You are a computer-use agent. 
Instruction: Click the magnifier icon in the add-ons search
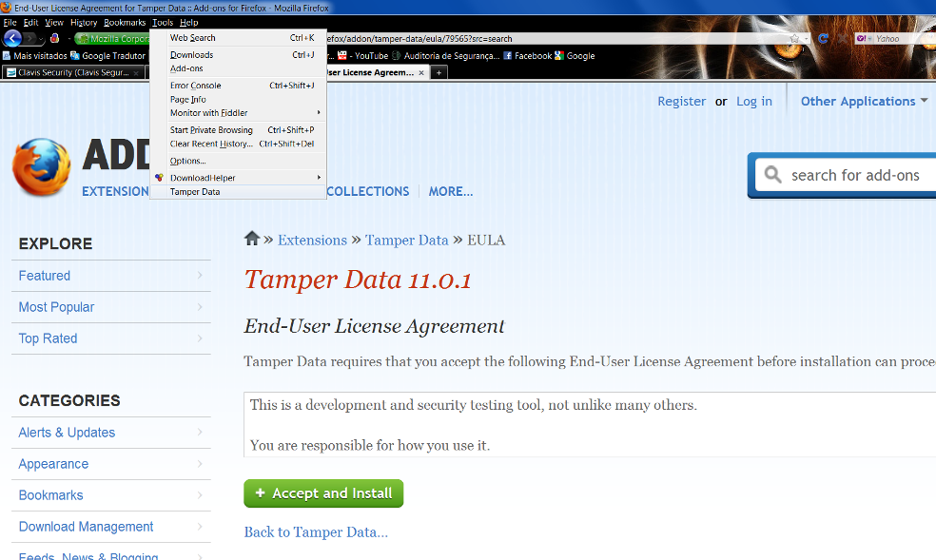(773, 175)
